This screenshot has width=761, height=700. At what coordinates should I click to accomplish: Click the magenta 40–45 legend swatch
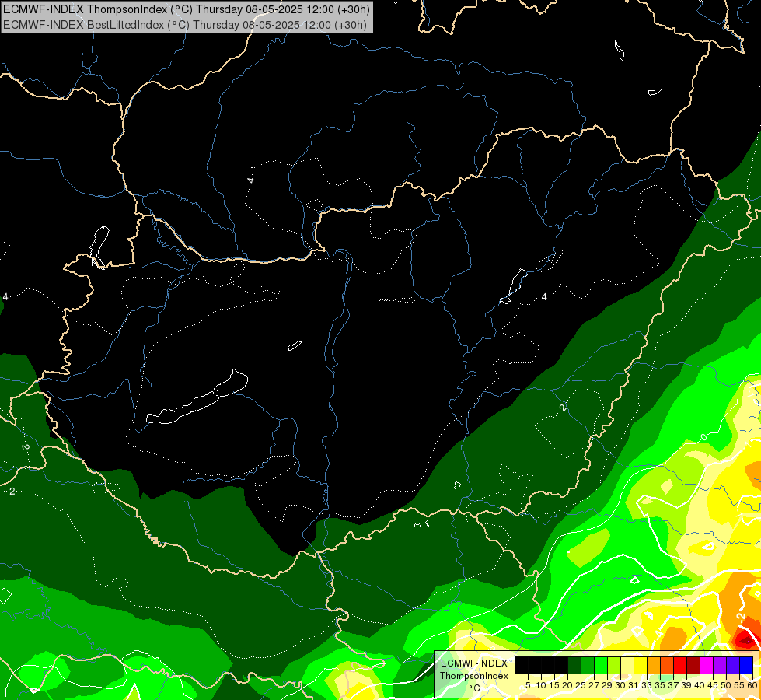(x=707, y=666)
